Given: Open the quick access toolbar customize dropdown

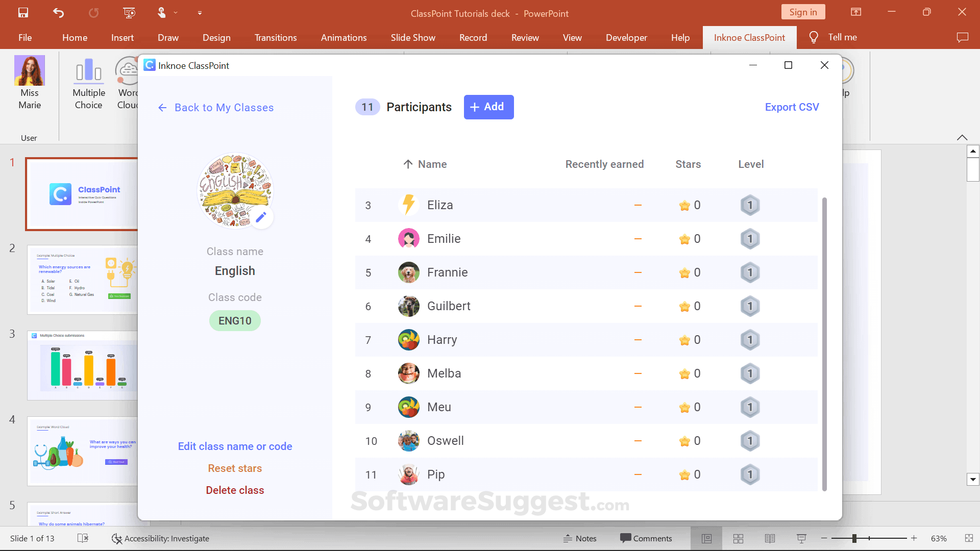Looking at the screenshot, I should tap(200, 13).
